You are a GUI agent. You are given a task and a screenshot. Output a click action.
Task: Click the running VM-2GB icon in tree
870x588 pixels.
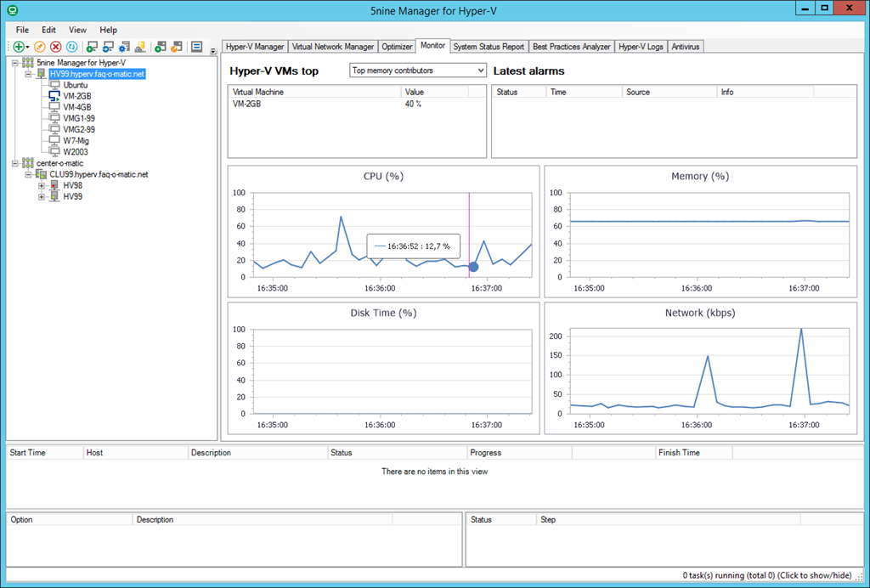coord(54,96)
